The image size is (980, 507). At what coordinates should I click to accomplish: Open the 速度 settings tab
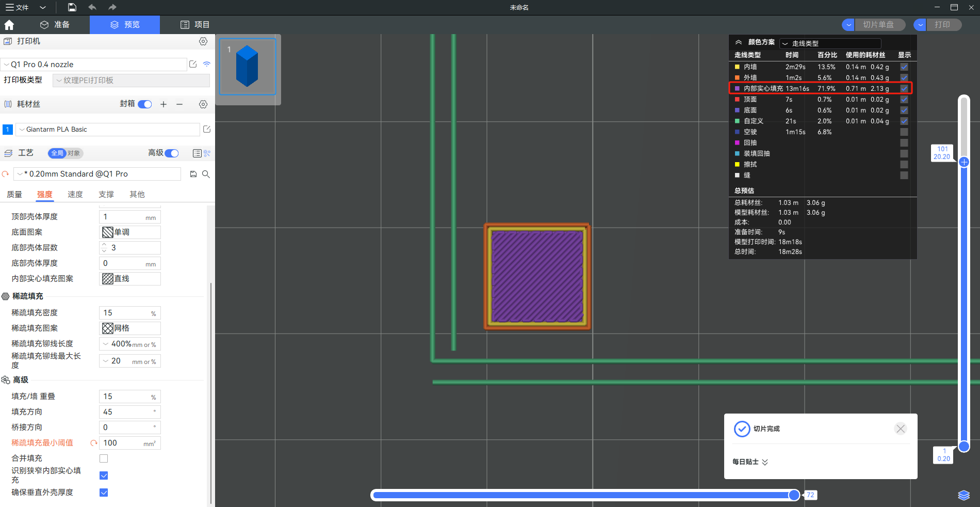75,195
